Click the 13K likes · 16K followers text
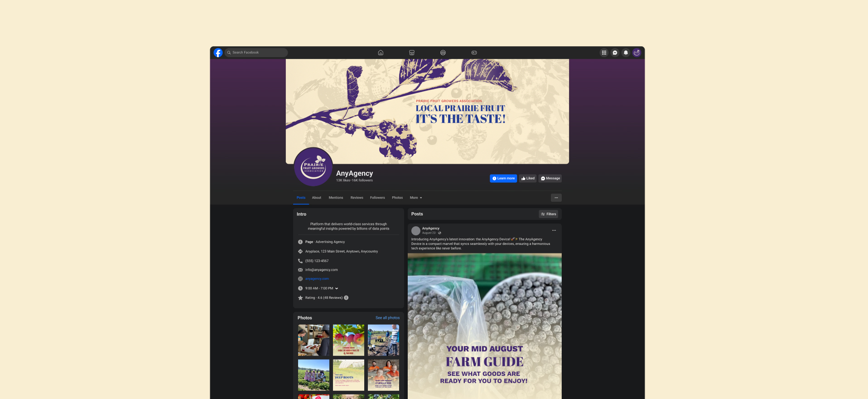This screenshot has height=399, width=868. 354,180
